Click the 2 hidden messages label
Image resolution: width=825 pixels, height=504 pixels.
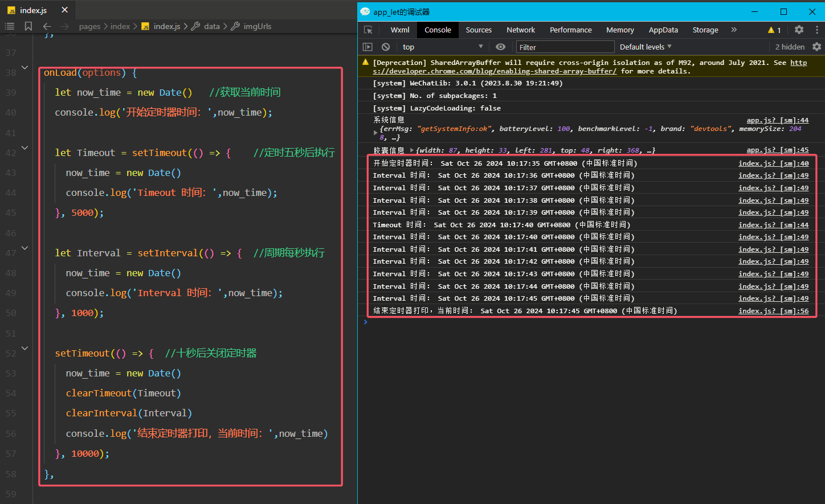pos(790,47)
